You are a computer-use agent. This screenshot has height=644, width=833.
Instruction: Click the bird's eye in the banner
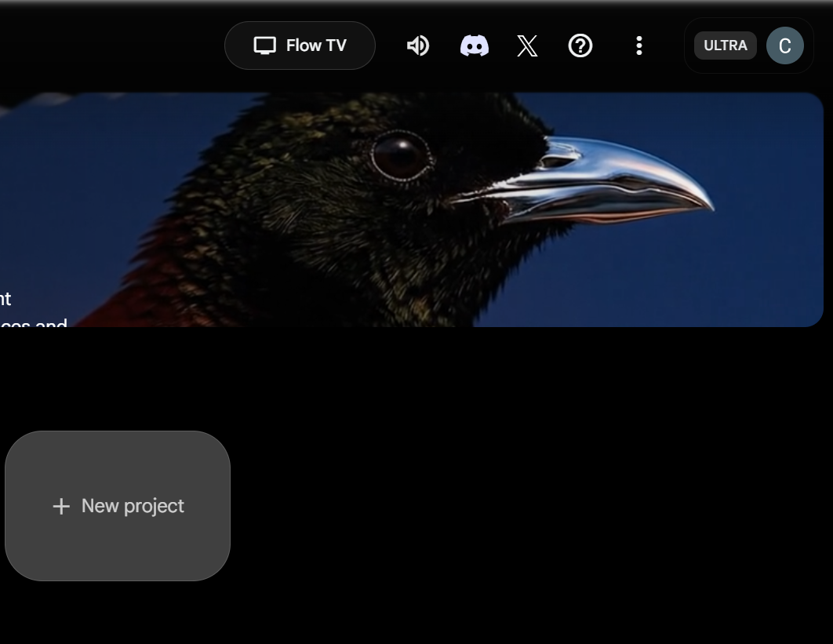point(400,155)
